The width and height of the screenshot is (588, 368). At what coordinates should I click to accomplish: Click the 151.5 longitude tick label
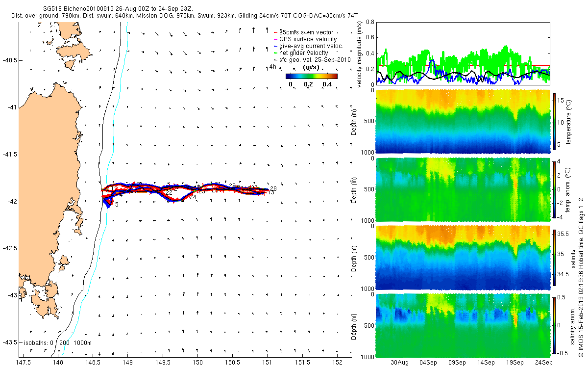click(x=302, y=362)
